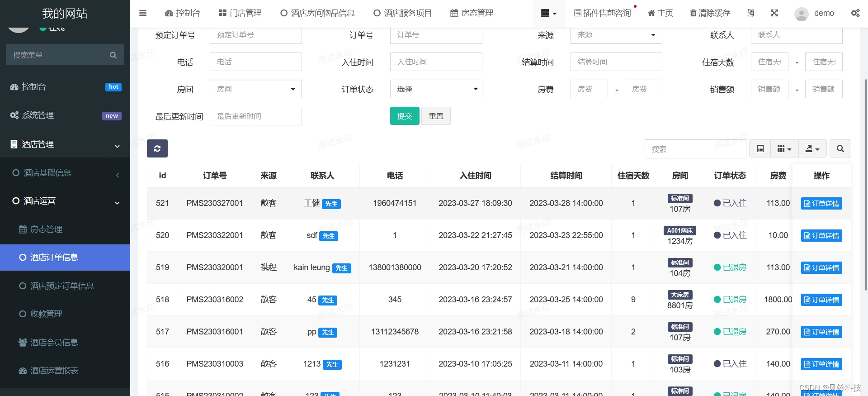Click the 电话 filter input
Screen dimensions: 868x396
pyautogui.click(x=256, y=62)
